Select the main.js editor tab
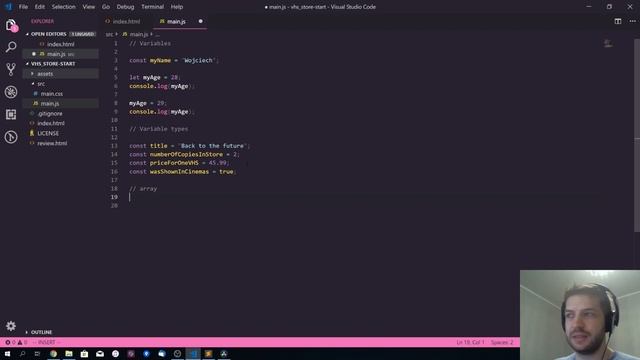The height and width of the screenshot is (360, 640). tap(180, 21)
